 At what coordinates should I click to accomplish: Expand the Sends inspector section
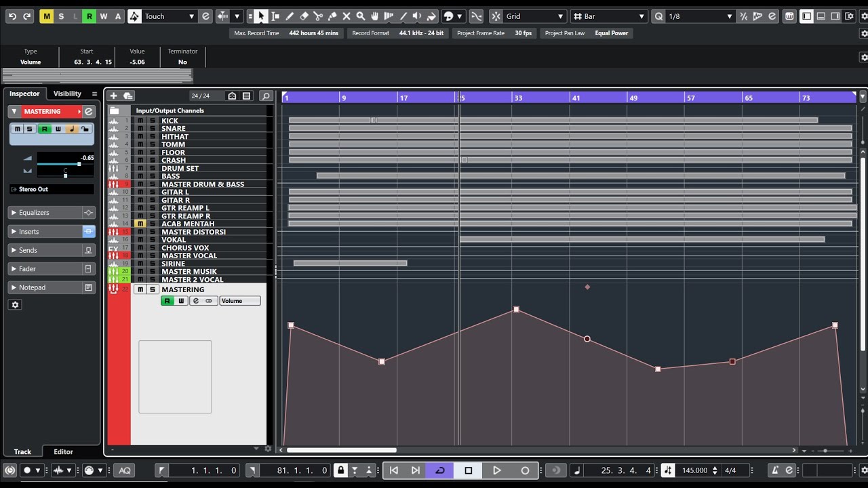click(x=45, y=250)
